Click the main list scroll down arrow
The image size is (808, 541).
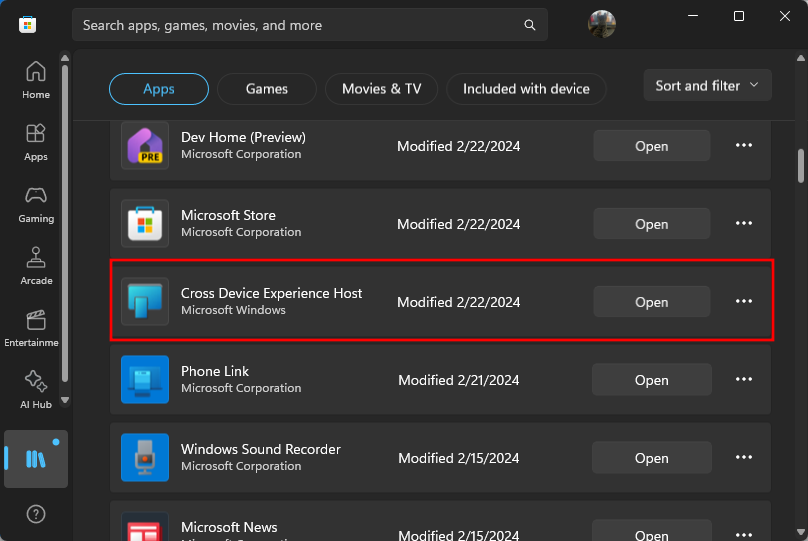pyautogui.click(x=800, y=532)
